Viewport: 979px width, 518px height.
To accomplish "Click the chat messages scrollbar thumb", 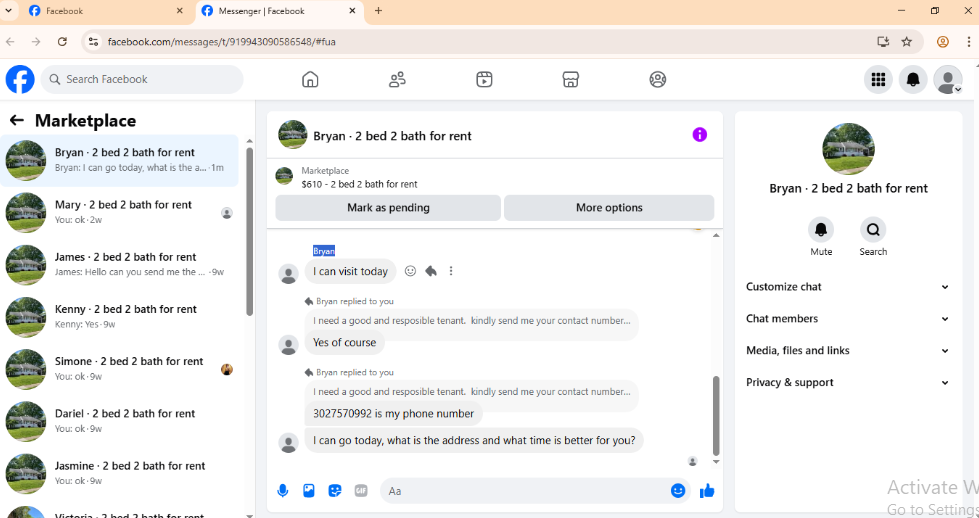I will [x=716, y=415].
